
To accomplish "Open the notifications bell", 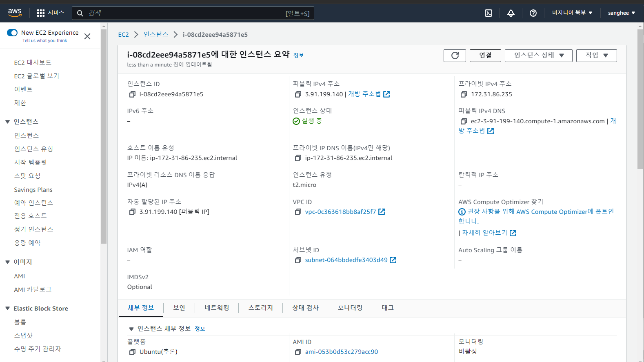I will pos(511,13).
